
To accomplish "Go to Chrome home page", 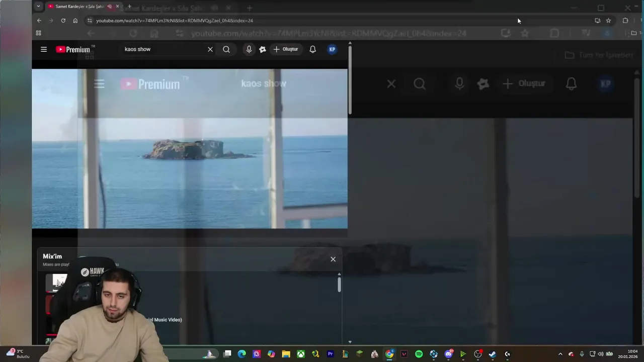I will point(75,21).
